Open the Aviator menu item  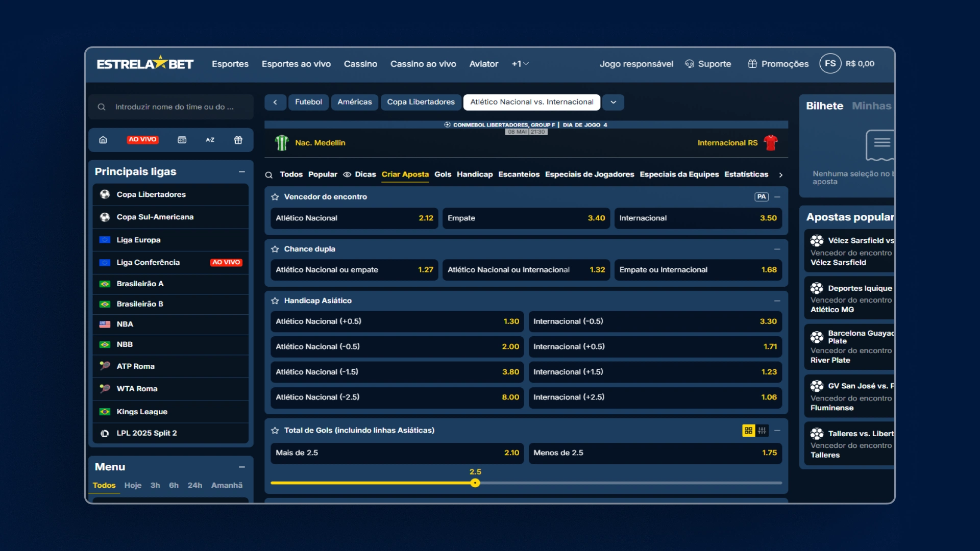tap(484, 64)
